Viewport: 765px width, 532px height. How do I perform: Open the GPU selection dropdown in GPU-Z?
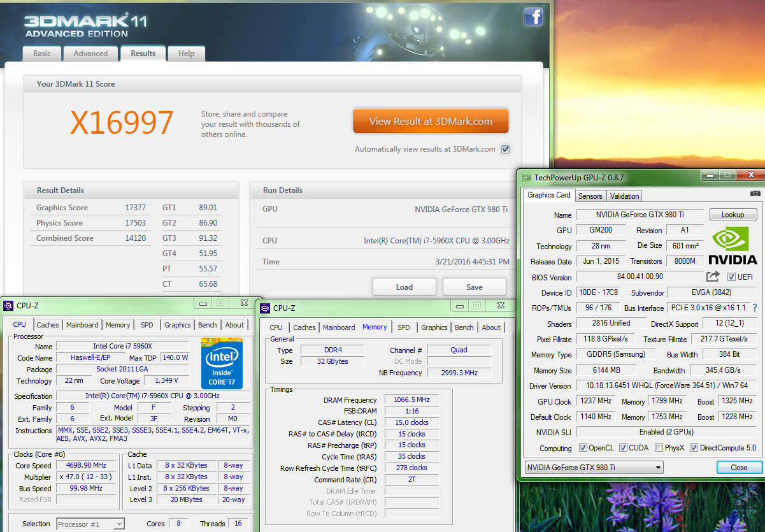(x=594, y=468)
